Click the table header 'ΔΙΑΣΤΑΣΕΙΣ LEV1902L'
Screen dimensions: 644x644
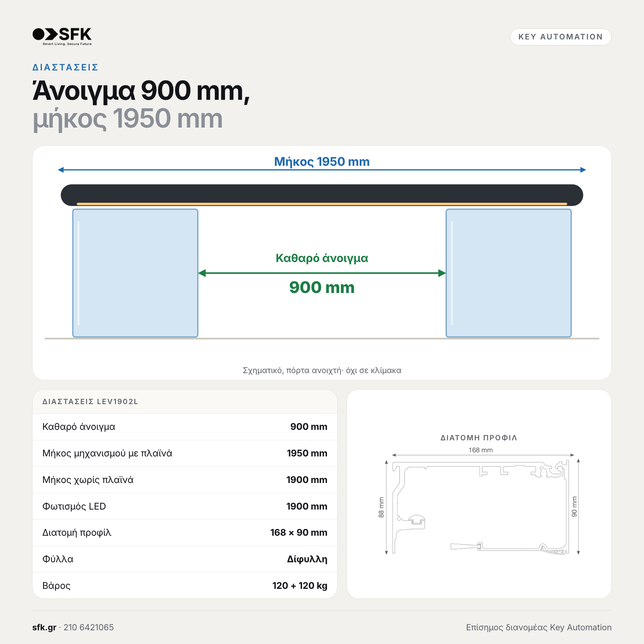[x=90, y=402]
